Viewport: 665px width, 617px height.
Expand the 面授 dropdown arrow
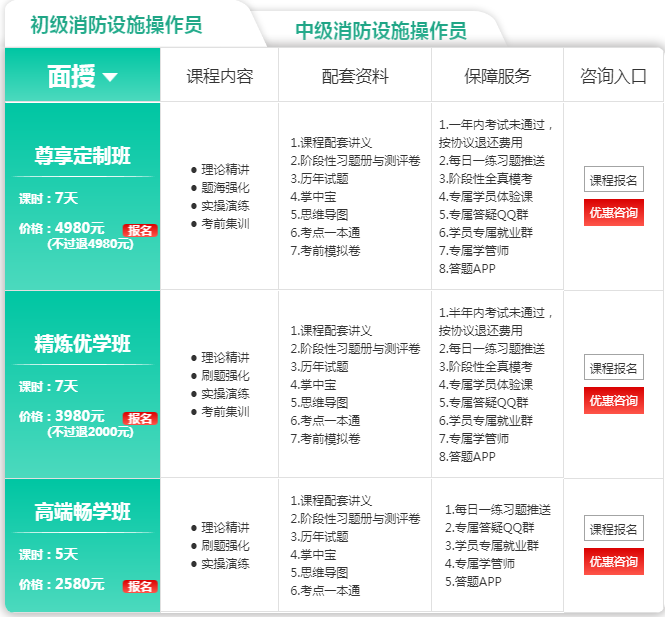tap(110, 77)
